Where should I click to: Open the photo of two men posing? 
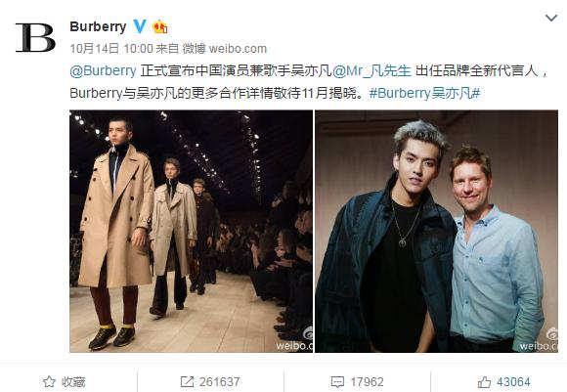[436, 231]
